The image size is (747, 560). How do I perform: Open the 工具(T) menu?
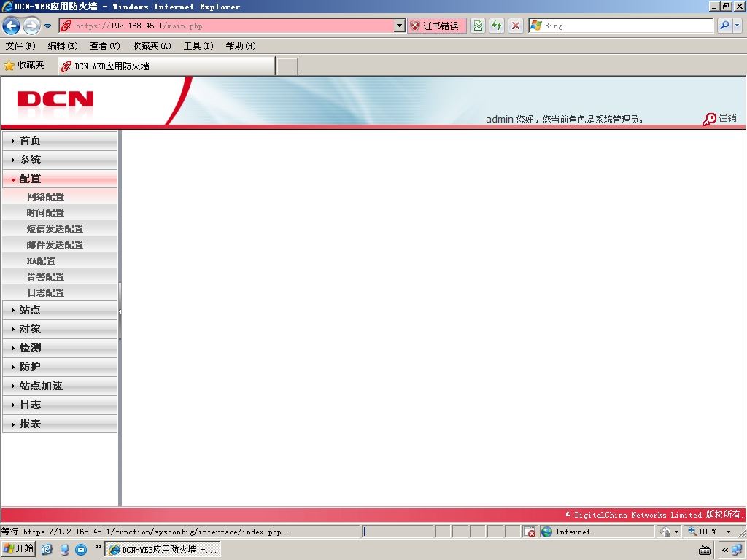(x=198, y=46)
